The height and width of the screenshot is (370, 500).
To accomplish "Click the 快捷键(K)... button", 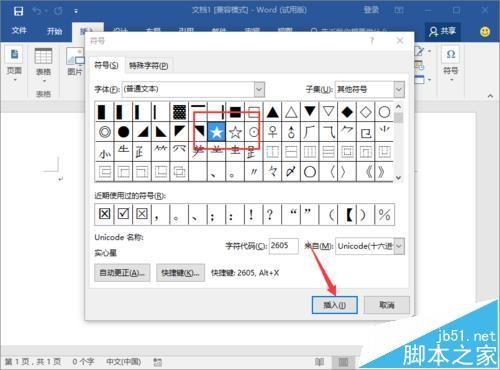I will 180,273.
